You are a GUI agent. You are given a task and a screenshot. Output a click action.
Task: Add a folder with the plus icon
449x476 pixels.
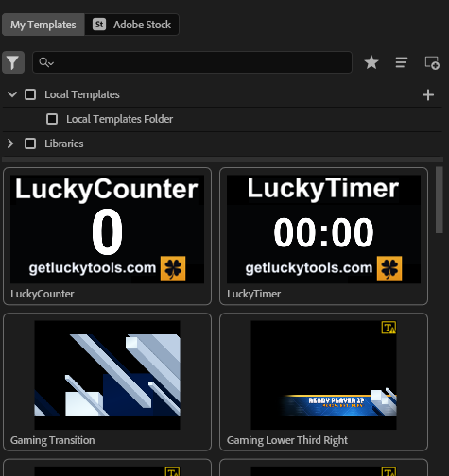[428, 94]
